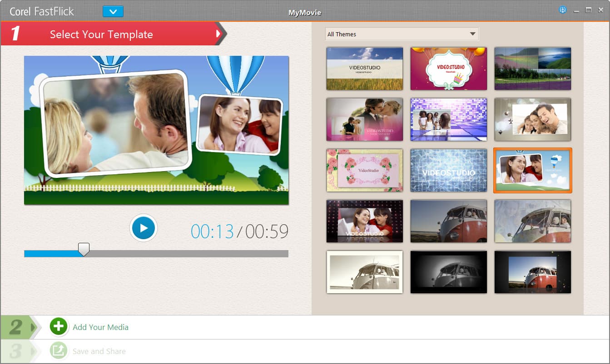Select the Select Your Template step header

[x=114, y=34]
